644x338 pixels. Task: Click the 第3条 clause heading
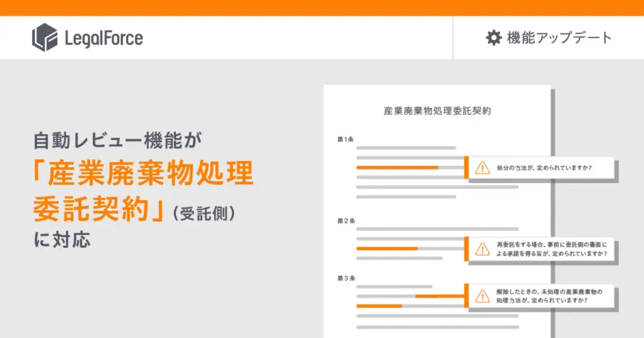346,279
